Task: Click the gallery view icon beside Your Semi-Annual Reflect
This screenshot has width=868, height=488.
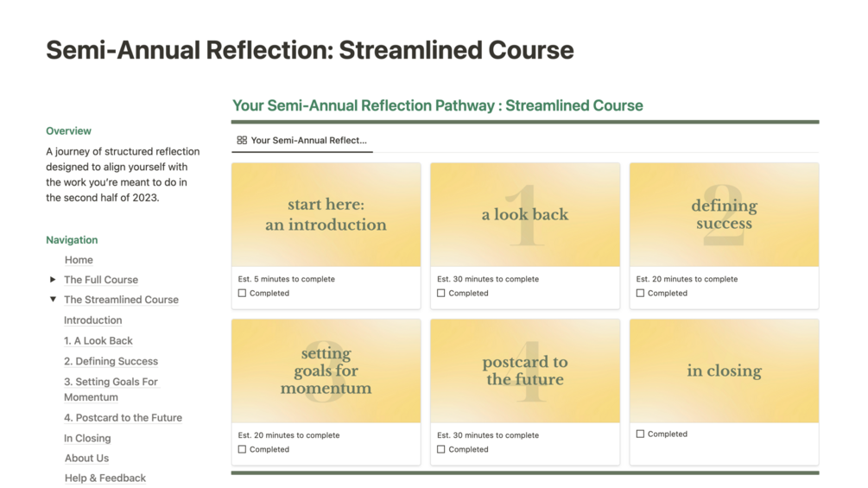Action: (x=242, y=140)
